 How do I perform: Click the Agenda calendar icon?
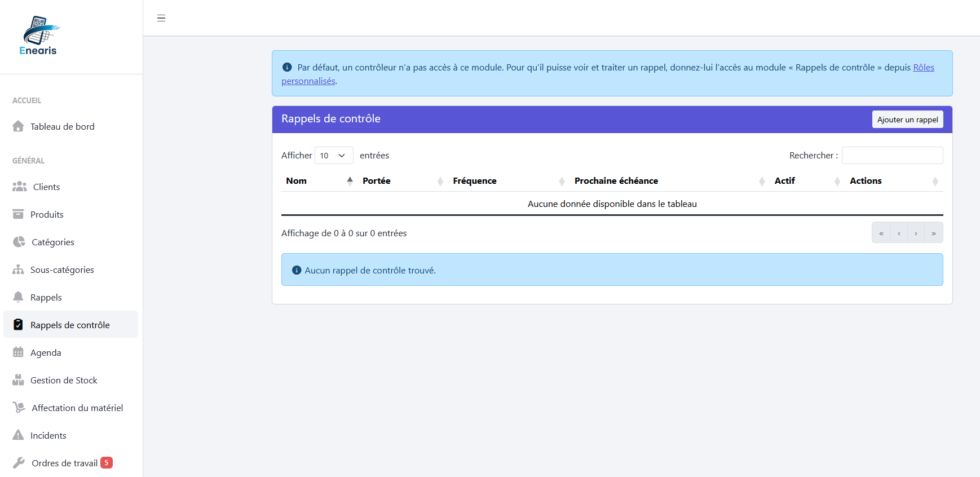click(18, 352)
